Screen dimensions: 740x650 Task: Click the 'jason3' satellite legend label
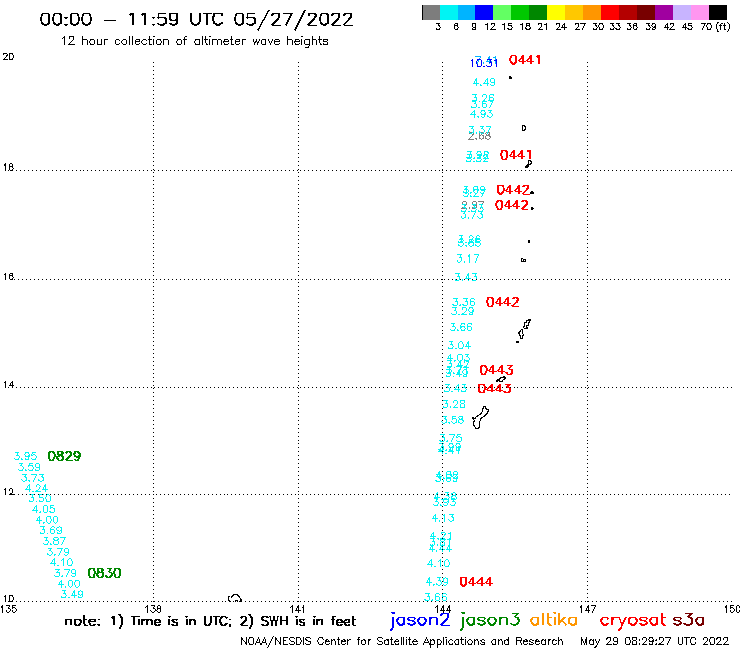490,620
